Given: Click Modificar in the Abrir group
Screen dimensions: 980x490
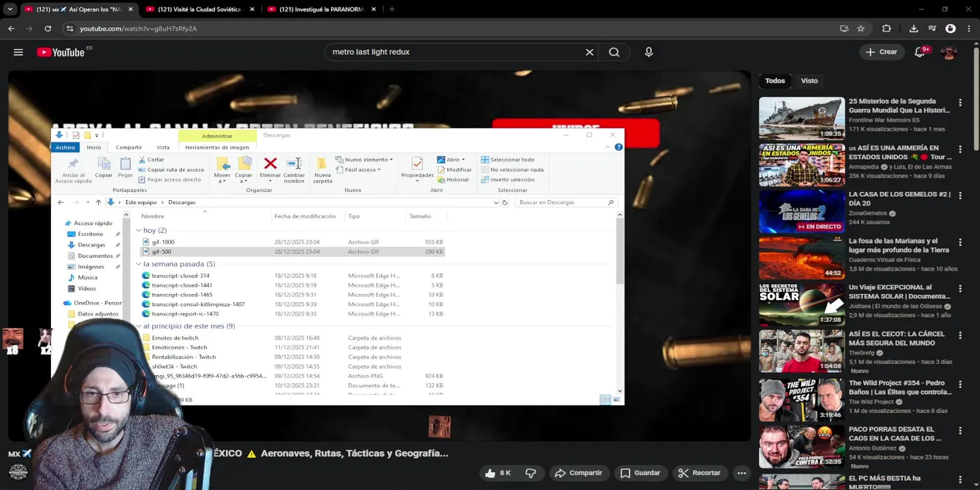Looking at the screenshot, I should 455,169.
